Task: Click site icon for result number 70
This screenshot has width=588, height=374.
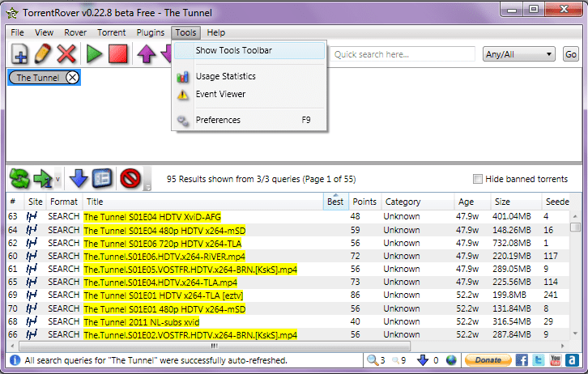Action: [32, 308]
